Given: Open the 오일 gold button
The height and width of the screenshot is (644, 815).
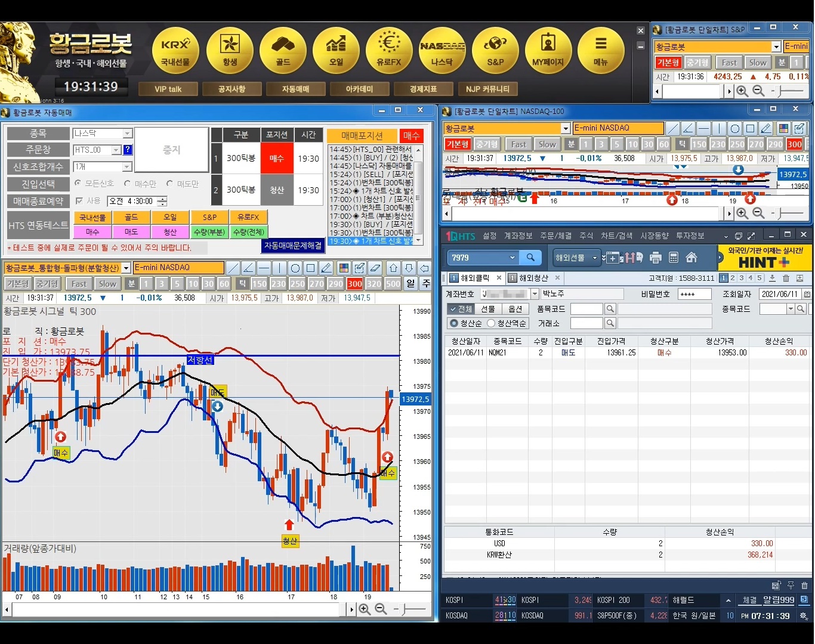Looking at the screenshot, I should pos(336,51).
